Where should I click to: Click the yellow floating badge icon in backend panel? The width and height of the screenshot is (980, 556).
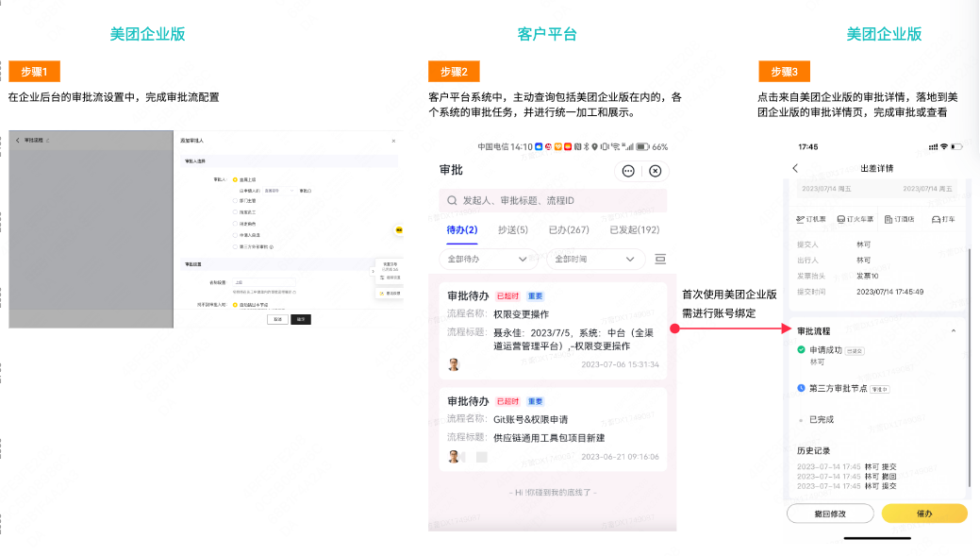tap(399, 230)
